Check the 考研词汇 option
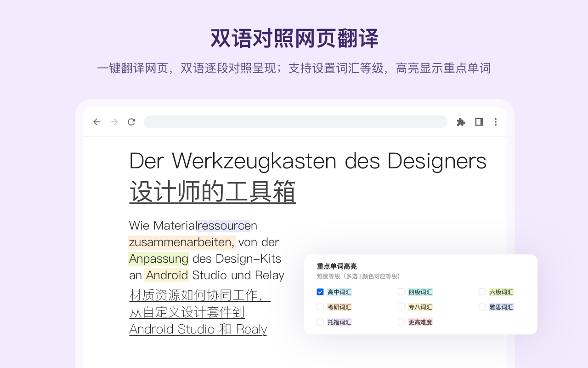This screenshot has width=588, height=368. pyautogui.click(x=320, y=307)
